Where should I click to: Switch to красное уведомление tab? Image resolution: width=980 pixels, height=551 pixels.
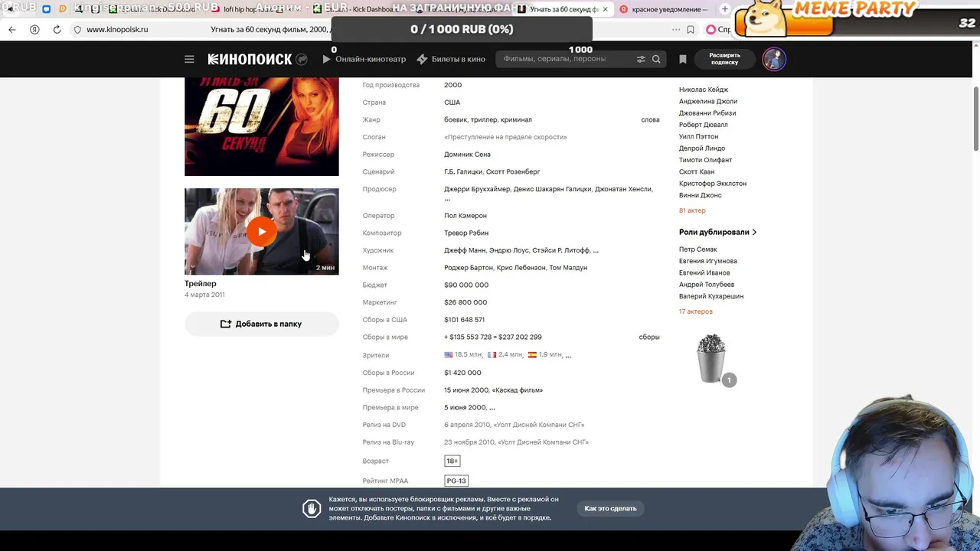tap(665, 9)
